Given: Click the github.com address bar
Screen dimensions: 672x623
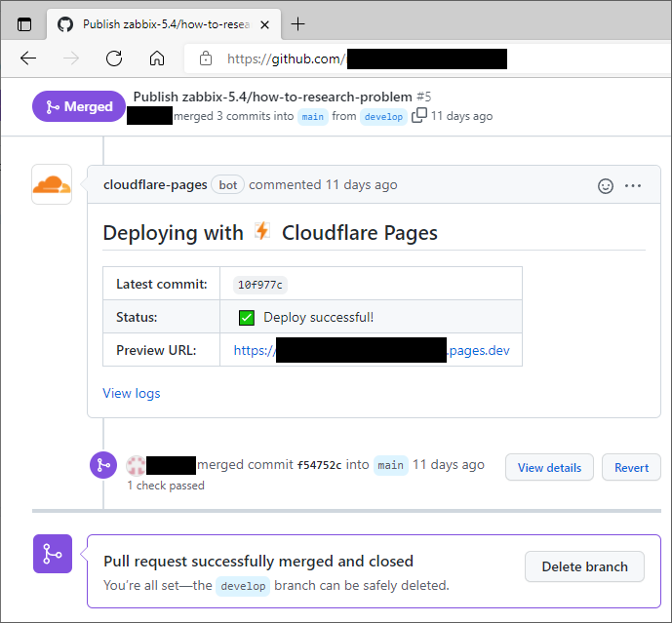Looking at the screenshot, I should [x=427, y=58].
